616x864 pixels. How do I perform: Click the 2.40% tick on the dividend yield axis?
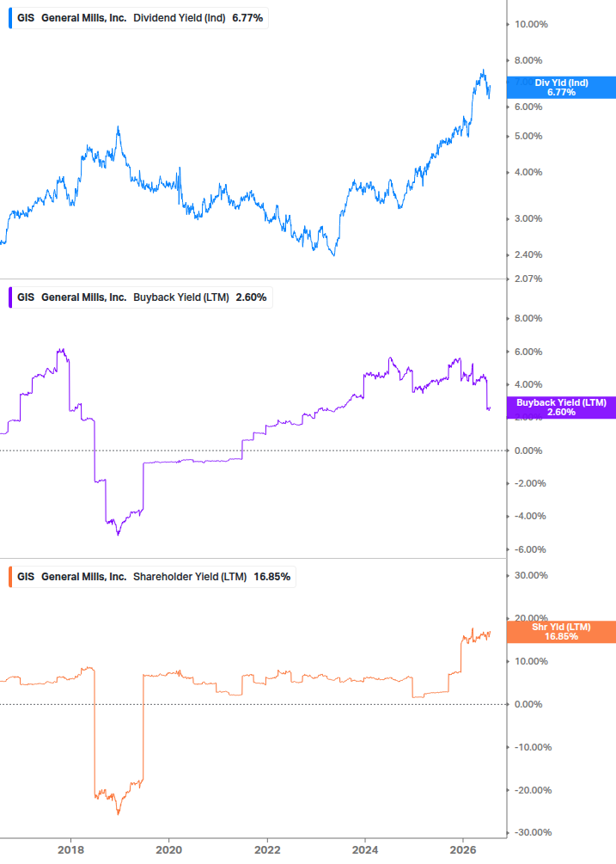point(528,254)
